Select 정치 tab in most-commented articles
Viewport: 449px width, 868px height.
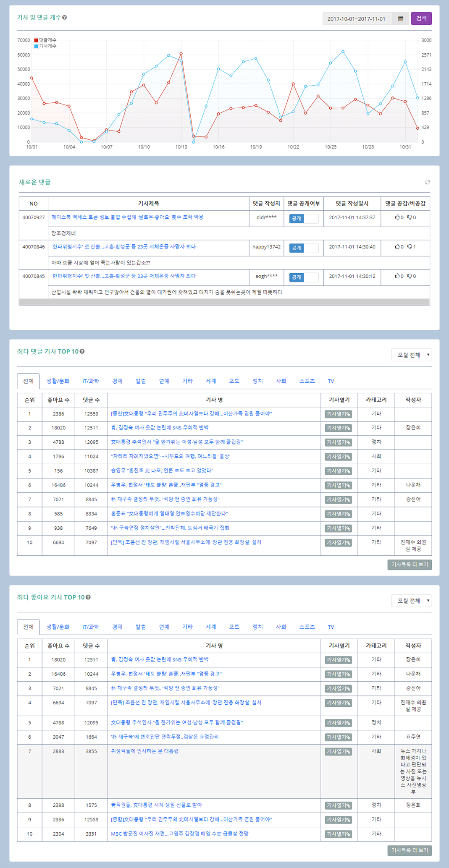pos(257,381)
